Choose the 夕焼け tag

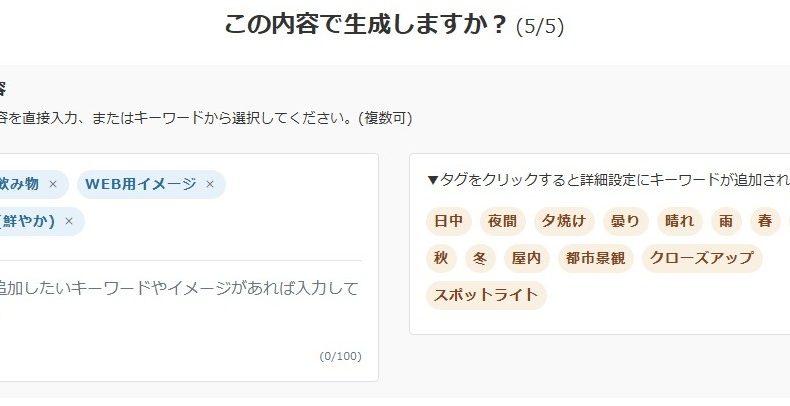click(565, 221)
